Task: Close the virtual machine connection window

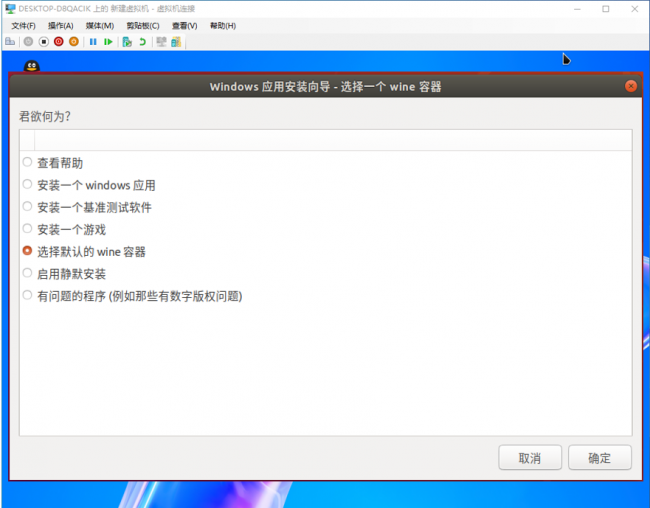Action: [635, 9]
